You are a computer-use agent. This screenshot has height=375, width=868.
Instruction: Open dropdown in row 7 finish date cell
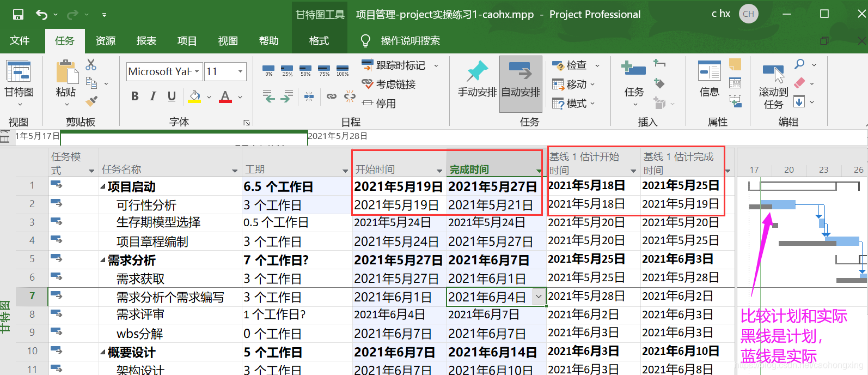(539, 297)
